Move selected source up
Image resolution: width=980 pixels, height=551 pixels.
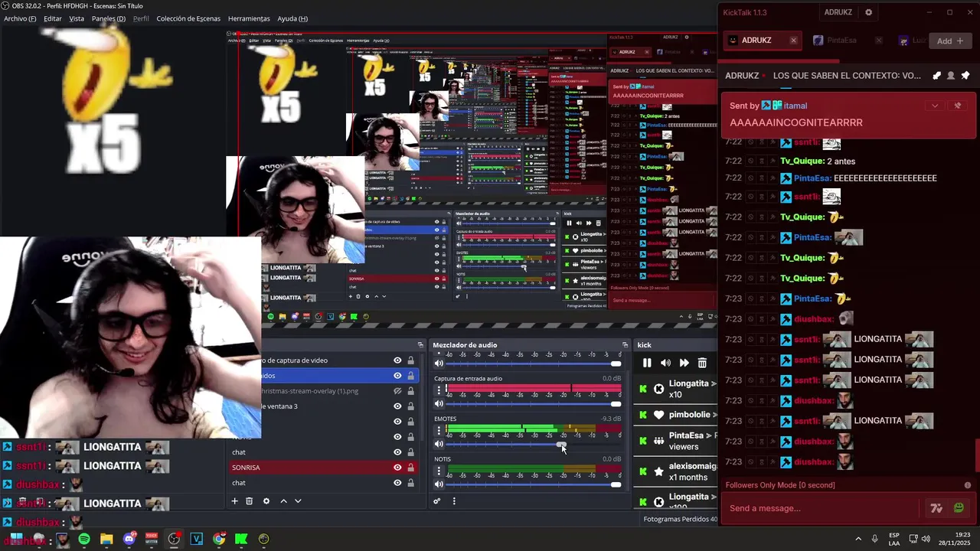coord(283,501)
